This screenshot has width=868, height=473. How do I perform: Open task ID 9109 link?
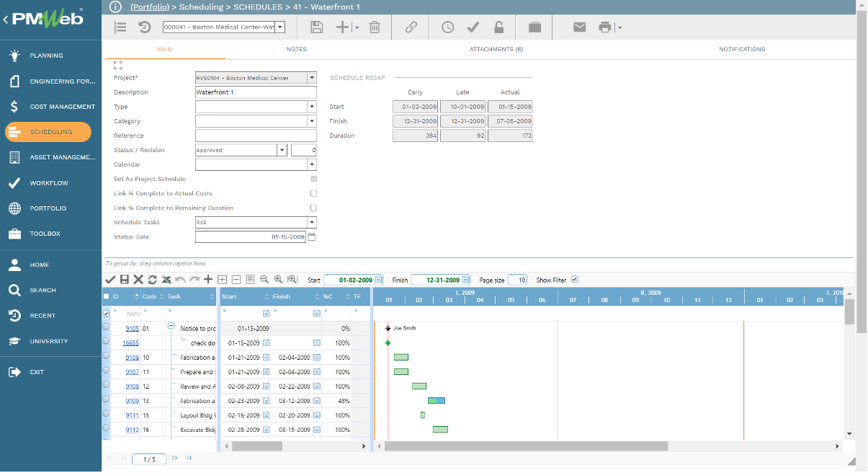pyautogui.click(x=133, y=401)
